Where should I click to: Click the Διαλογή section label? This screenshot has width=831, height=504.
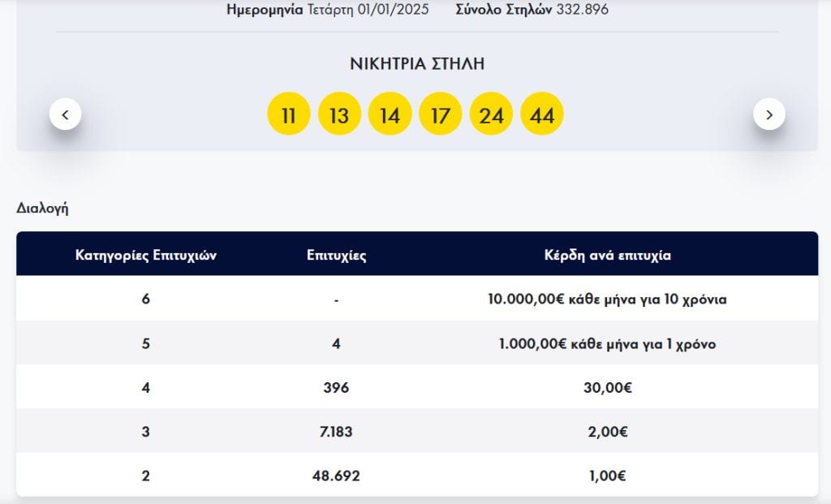coord(42,208)
